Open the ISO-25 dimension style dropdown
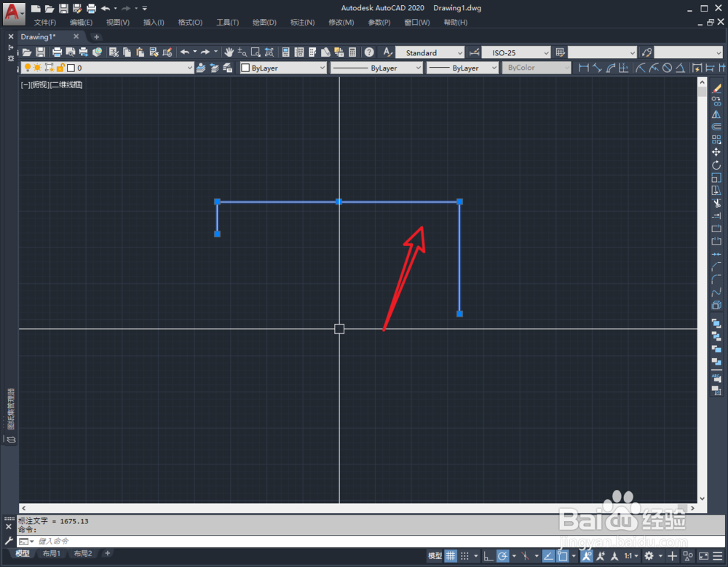This screenshot has height=567, width=728. click(x=516, y=52)
